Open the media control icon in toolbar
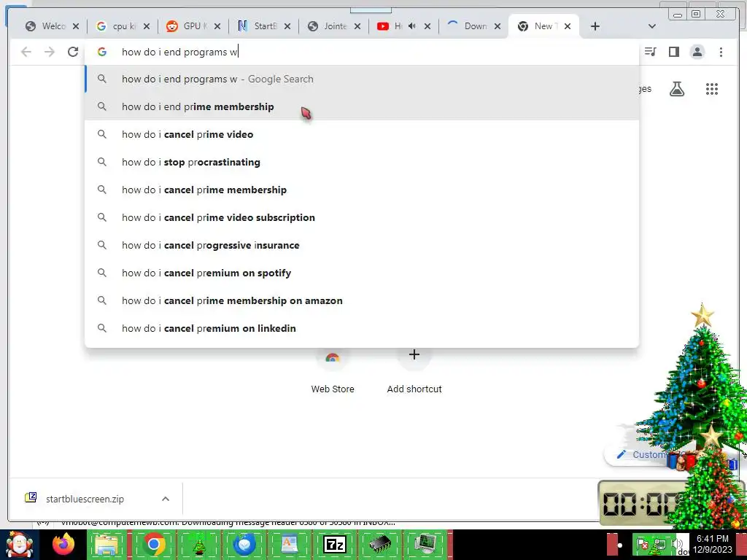The width and height of the screenshot is (747, 560). click(x=650, y=52)
